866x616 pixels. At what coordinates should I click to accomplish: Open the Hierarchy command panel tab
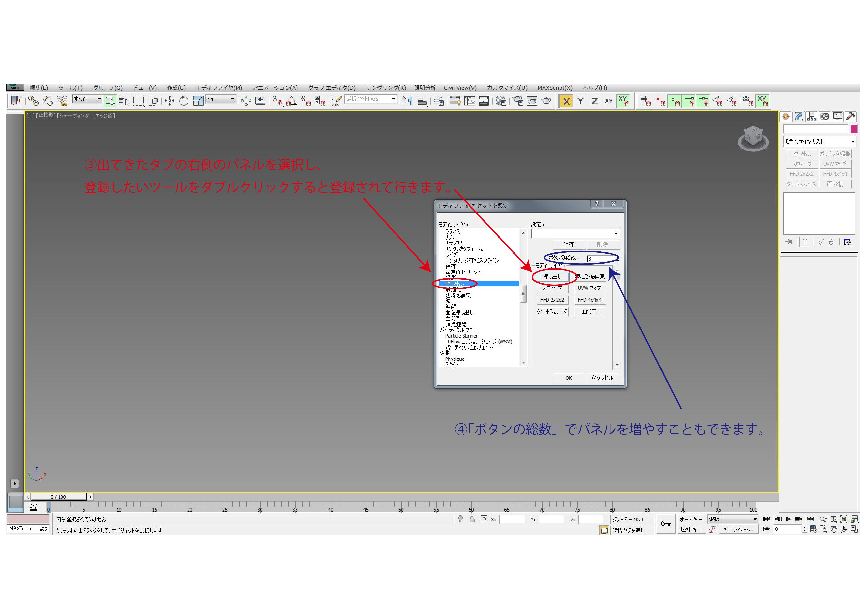click(x=811, y=117)
